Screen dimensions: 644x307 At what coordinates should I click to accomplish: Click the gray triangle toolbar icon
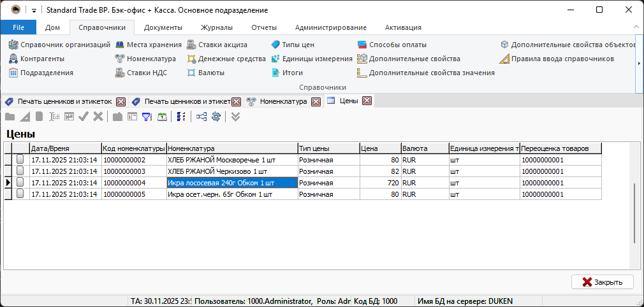tap(25, 117)
